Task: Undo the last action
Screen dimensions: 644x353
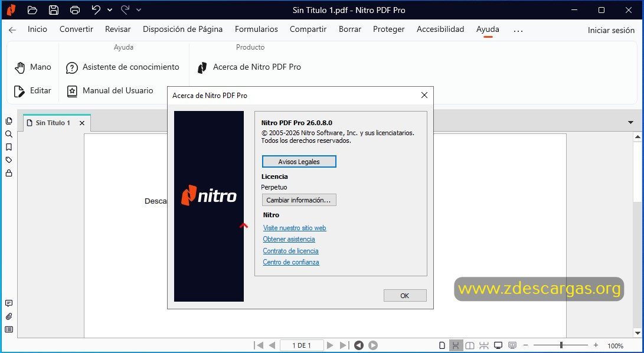Action: [x=96, y=10]
